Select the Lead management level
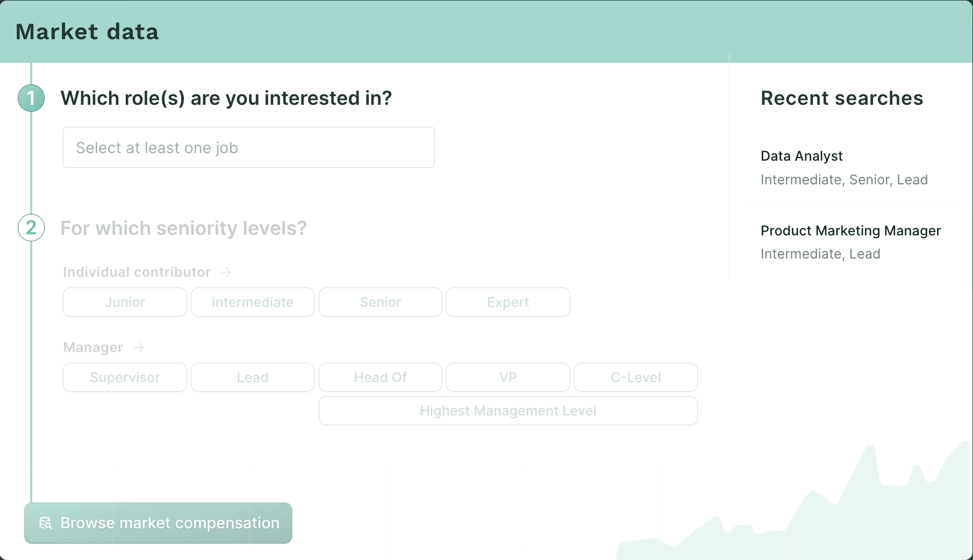This screenshot has width=973, height=560. click(252, 377)
